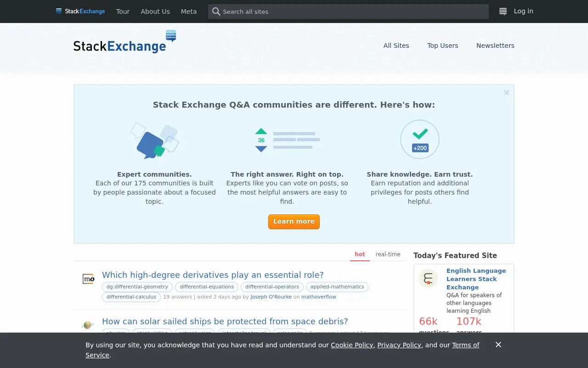588x368 pixels.
Task: Click the search magnifier icon
Action: tap(216, 11)
